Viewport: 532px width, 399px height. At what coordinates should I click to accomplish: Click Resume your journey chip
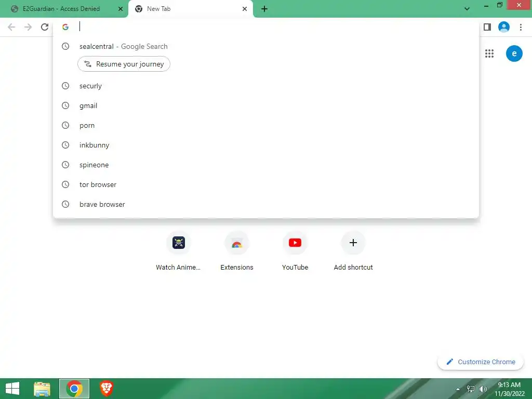124,64
